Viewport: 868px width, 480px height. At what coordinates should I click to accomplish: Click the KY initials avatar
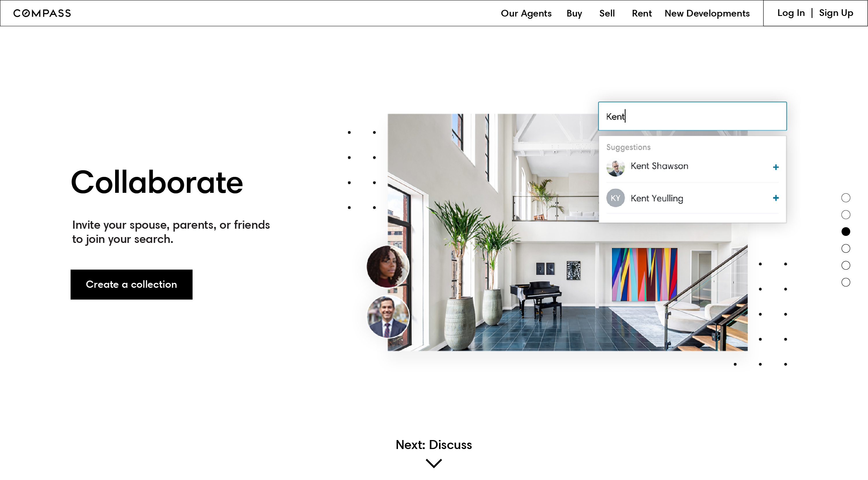(x=615, y=198)
